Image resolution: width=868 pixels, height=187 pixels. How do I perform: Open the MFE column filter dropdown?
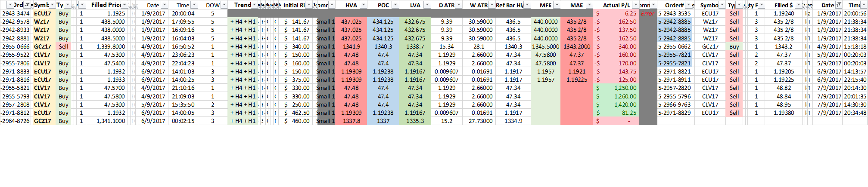557,5
